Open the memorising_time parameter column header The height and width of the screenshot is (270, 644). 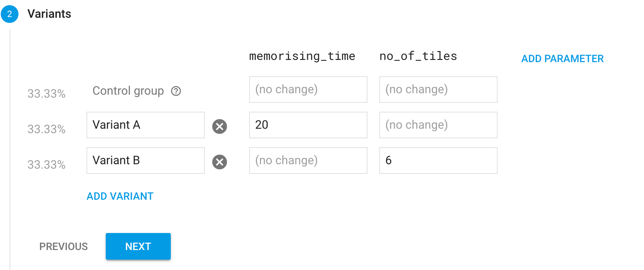[x=302, y=56]
